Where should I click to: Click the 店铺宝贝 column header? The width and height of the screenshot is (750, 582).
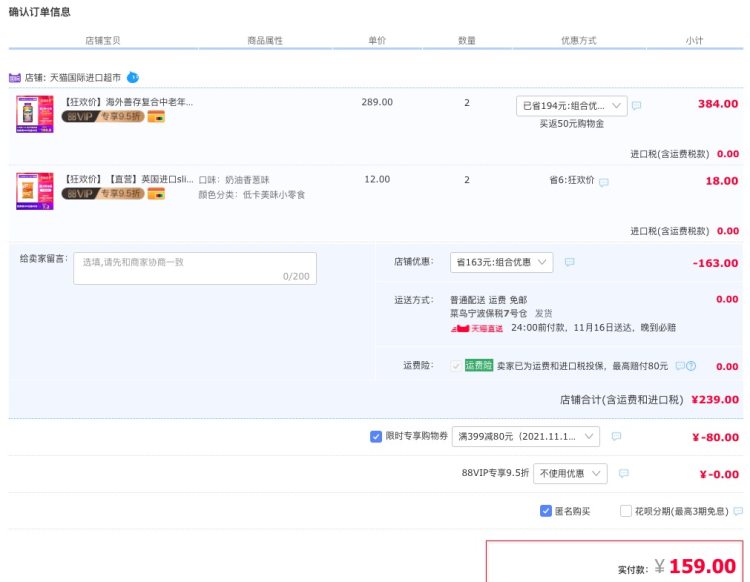coord(103,41)
